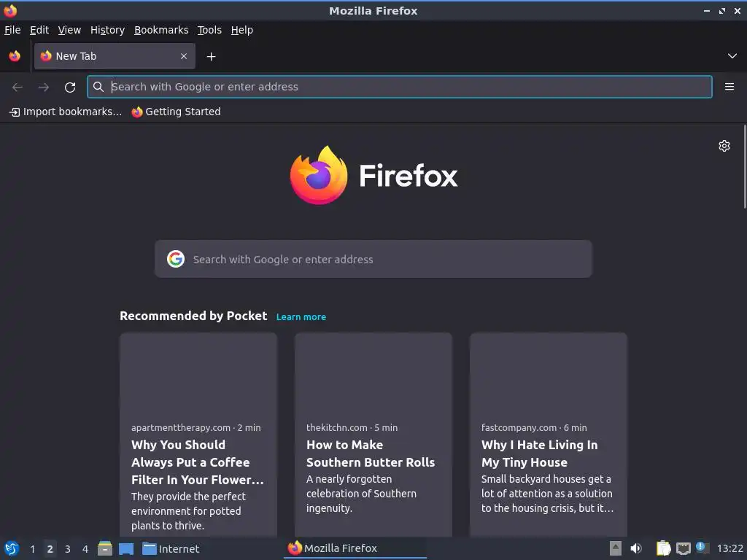The height and width of the screenshot is (560, 747).
Task: Click the Firefox logo on new tab
Action: 373,175
